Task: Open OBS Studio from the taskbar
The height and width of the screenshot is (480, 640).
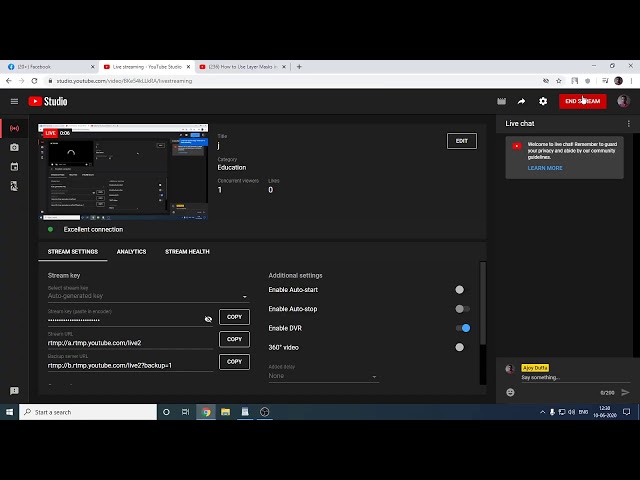Action: pos(264,412)
